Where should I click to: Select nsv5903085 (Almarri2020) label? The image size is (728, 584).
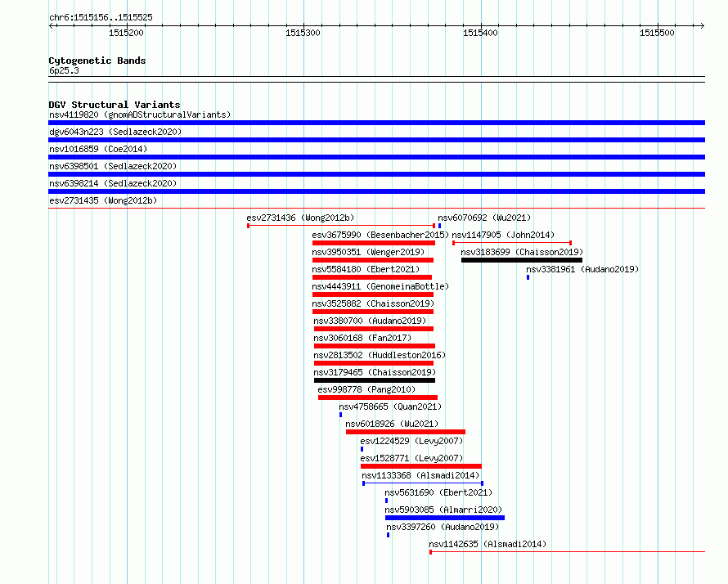point(443,510)
